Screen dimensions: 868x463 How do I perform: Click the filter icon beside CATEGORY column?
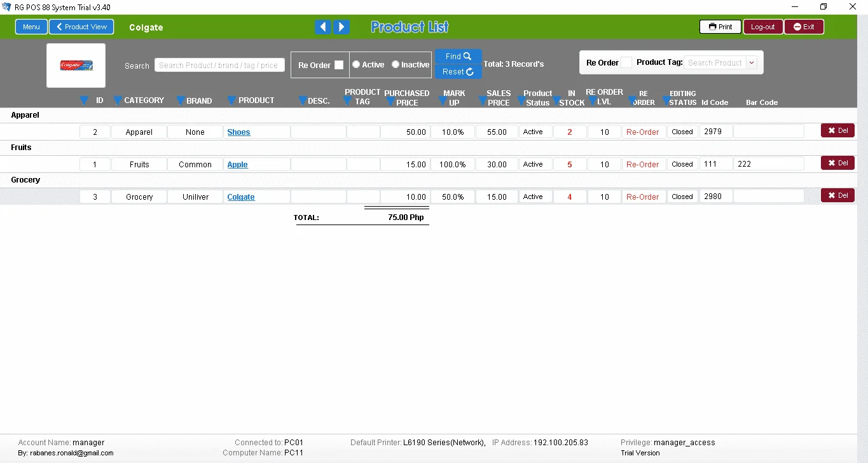[x=118, y=100]
